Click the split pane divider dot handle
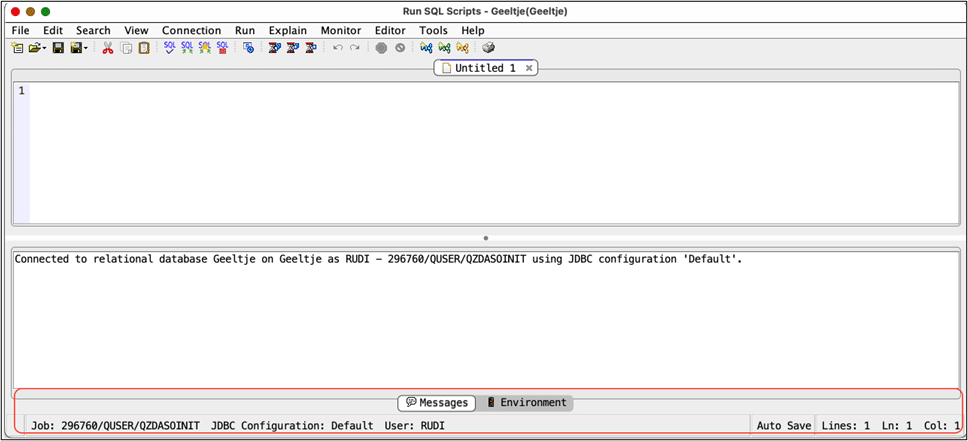This screenshot has width=968, height=441. 485,238
